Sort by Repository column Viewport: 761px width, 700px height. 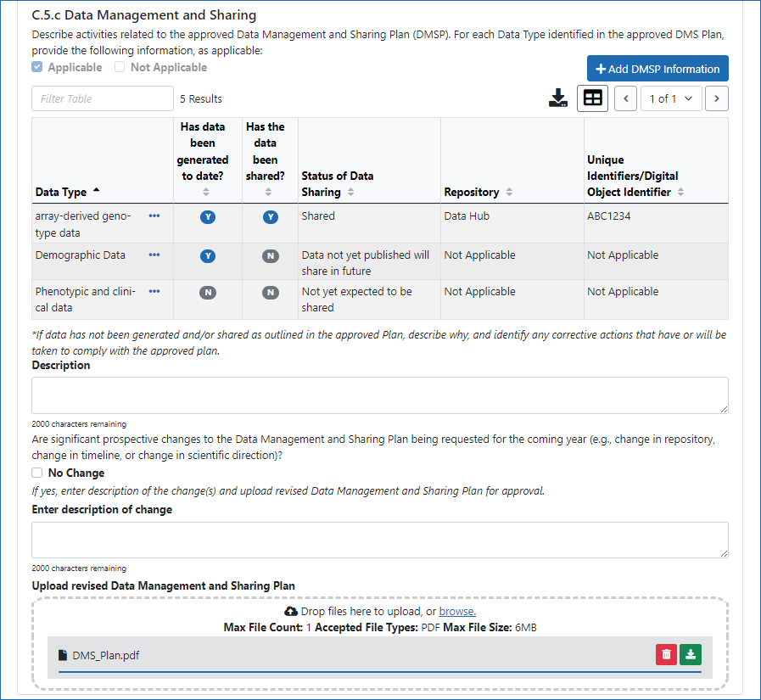click(509, 192)
